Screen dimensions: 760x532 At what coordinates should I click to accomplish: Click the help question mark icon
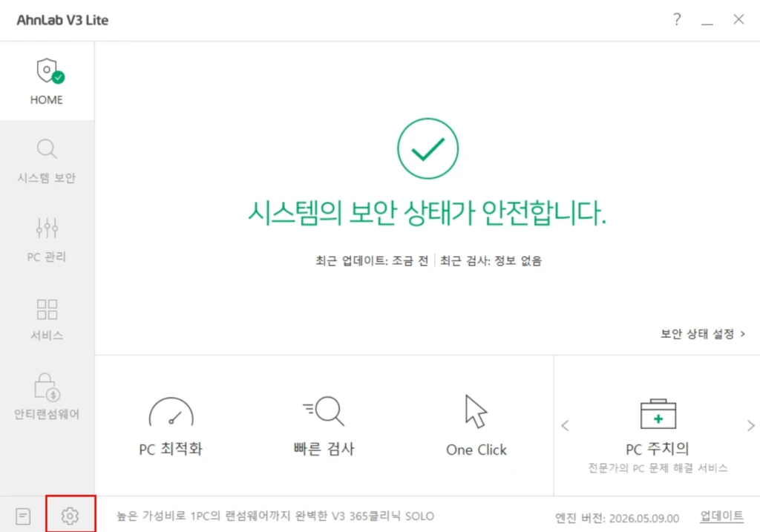pos(677,19)
